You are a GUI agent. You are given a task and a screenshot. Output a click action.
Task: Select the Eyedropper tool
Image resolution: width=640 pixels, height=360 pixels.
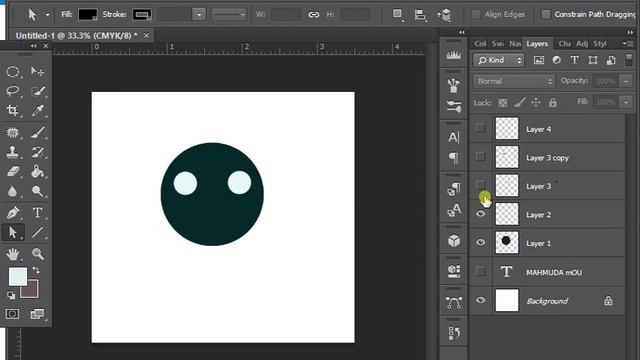pyautogui.click(x=38, y=110)
